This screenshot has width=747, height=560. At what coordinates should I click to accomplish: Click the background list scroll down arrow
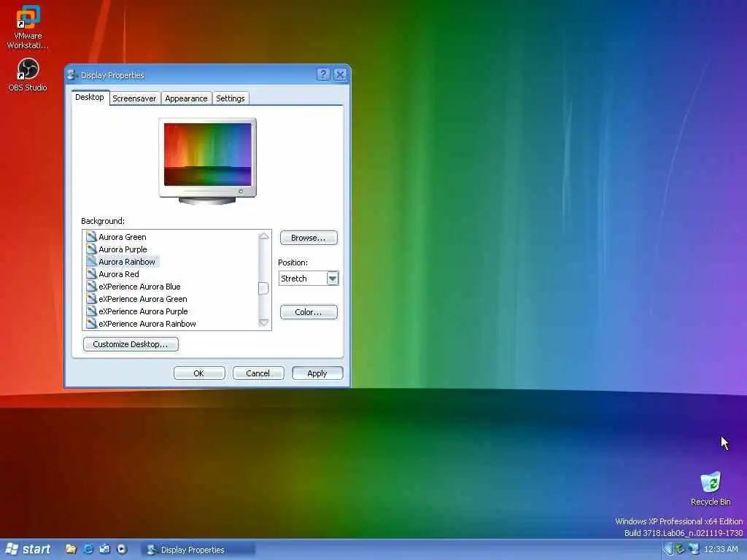[x=263, y=323]
